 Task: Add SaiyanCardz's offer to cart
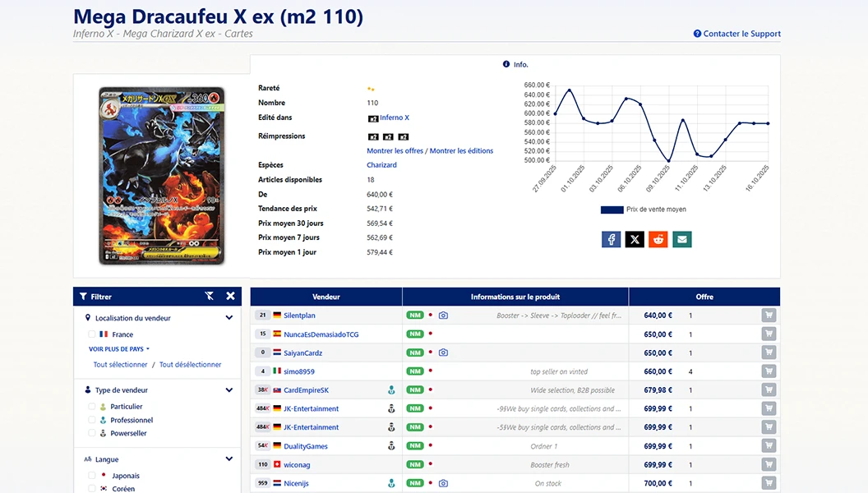(769, 352)
